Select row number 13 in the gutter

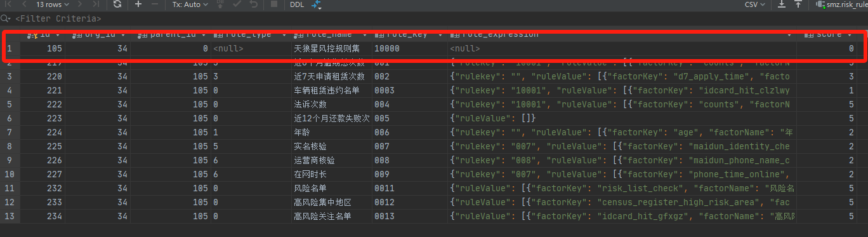pyautogui.click(x=10, y=217)
